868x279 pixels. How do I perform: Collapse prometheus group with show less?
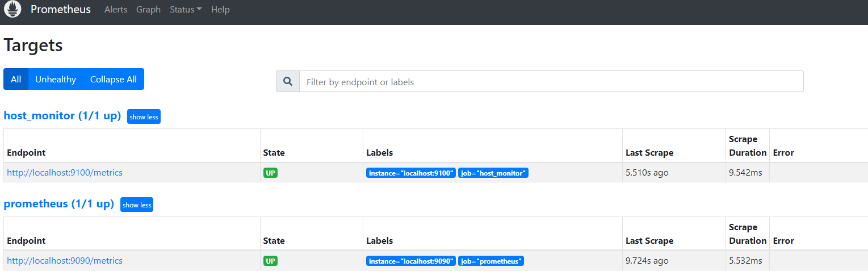[137, 205]
